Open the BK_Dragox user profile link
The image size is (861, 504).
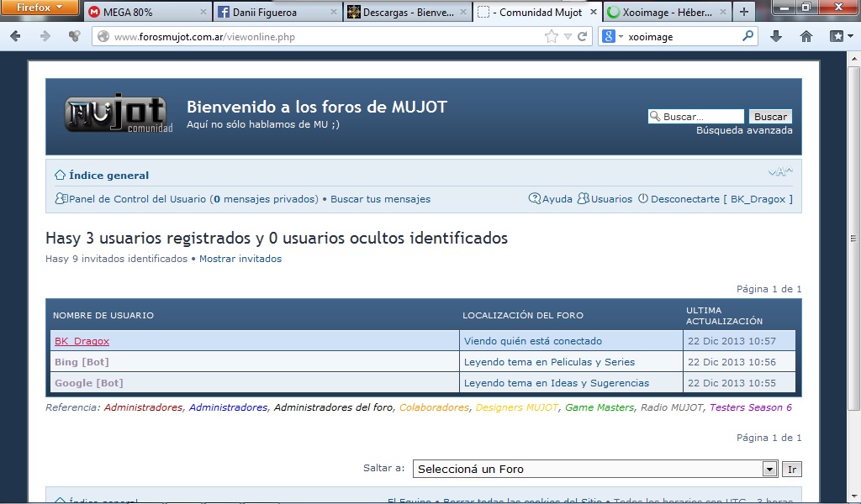pos(82,341)
